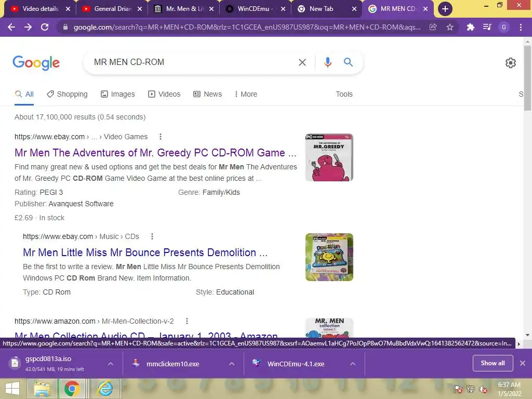Bookmark this page with the star icon
Screen dimensions: 532x399
(x=450, y=27)
